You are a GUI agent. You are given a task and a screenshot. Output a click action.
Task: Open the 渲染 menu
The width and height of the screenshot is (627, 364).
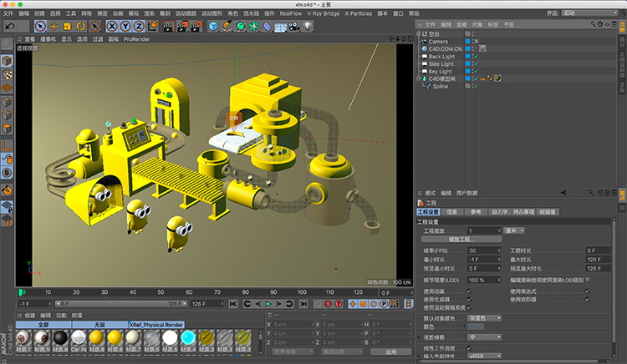click(149, 13)
